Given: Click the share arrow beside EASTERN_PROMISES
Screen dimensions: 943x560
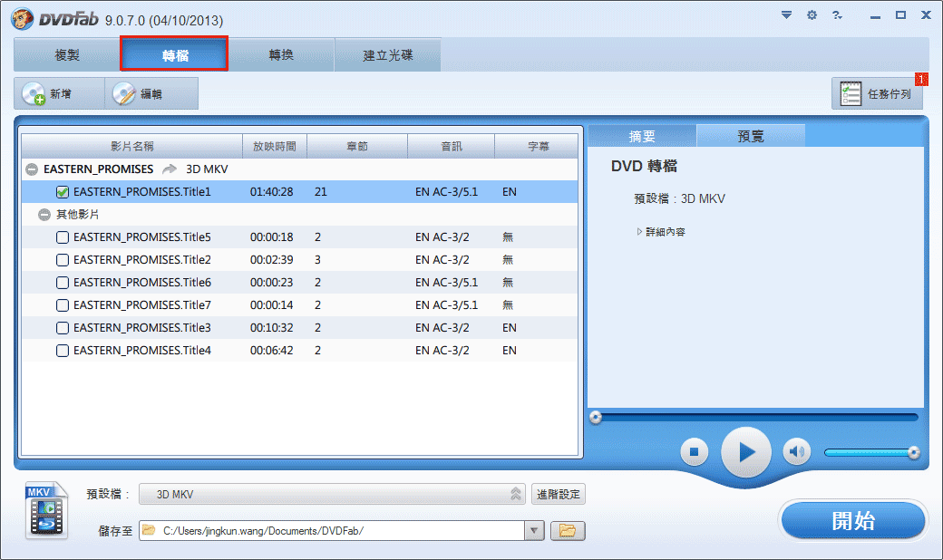Looking at the screenshot, I should [x=170, y=169].
